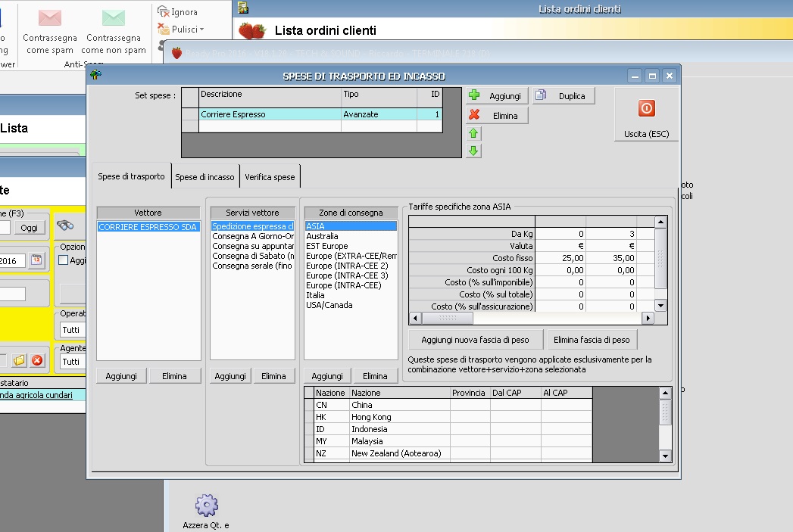
Task: Click Elimina fascia di peso button
Action: (x=593, y=339)
